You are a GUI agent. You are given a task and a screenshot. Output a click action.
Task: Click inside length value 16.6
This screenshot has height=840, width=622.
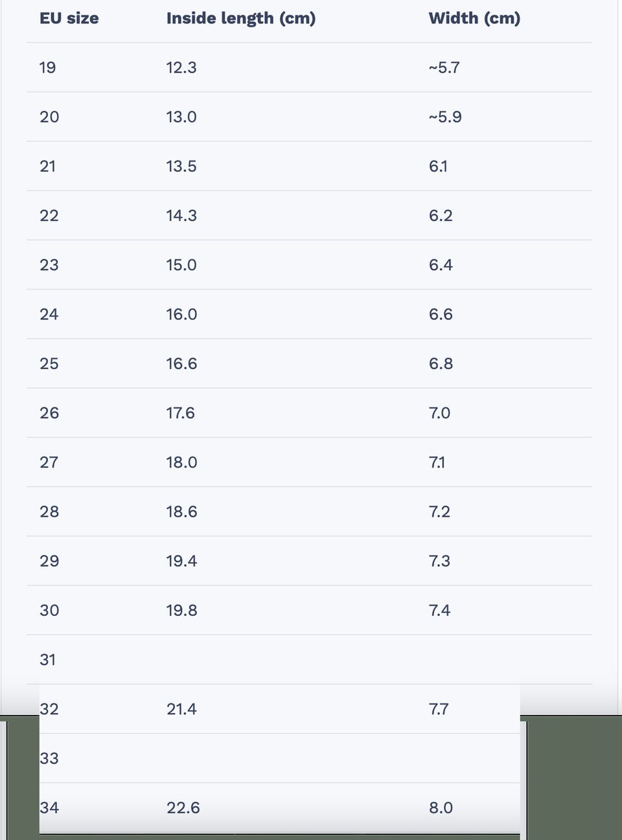coord(181,363)
